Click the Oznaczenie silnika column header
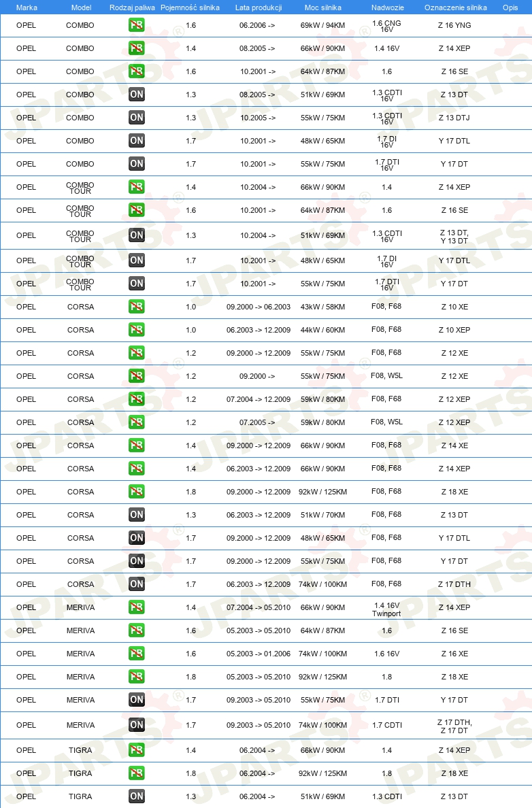Screen dimensions: 532x808 (x=455, y=7)
